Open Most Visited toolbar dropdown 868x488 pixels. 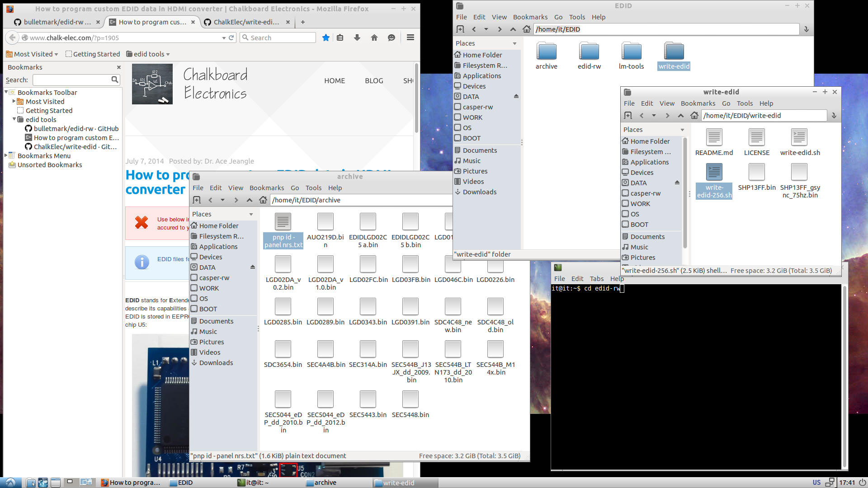[x=32, y=54]
